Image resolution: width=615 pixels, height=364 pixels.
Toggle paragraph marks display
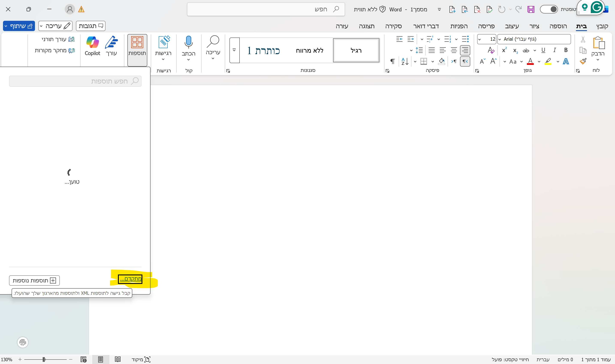tap(392, 61)
